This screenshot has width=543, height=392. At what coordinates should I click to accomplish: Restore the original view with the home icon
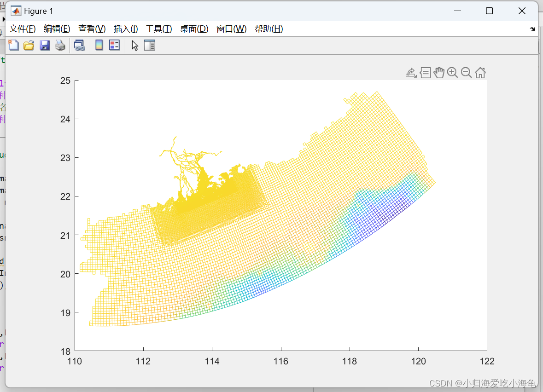coord(480,72)
